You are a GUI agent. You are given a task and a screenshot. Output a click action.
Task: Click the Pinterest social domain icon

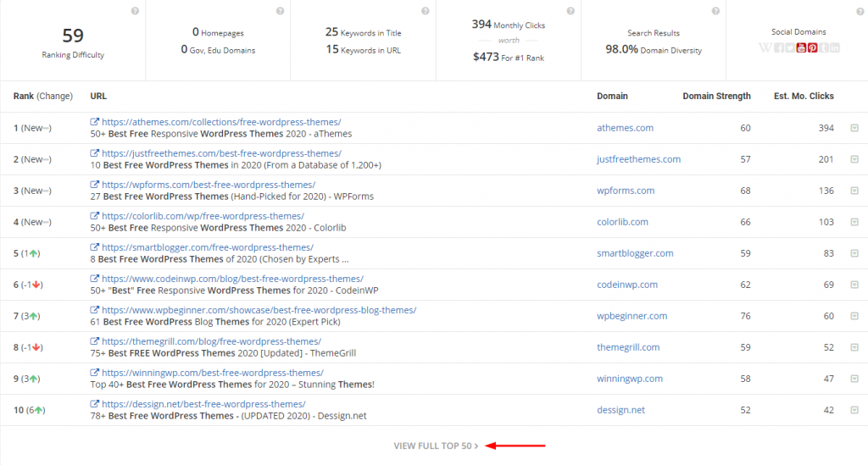812,47
